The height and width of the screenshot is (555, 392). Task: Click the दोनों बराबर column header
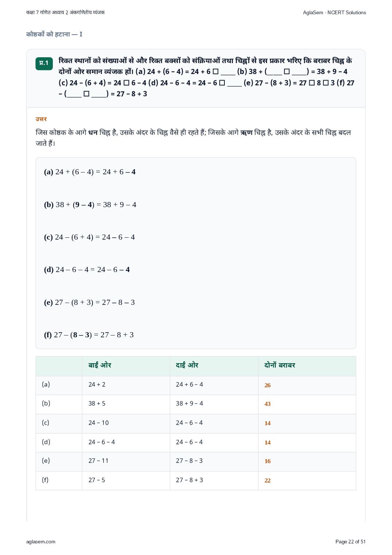[280, 365]
